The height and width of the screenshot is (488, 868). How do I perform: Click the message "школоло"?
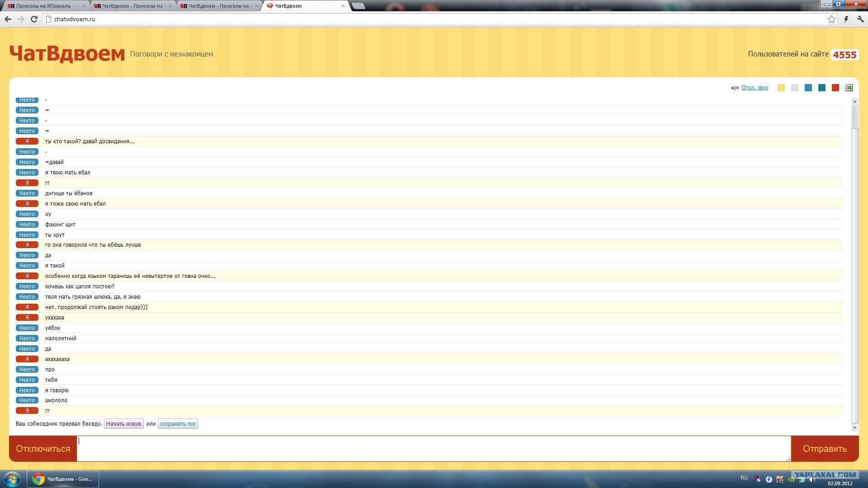pos(56,400)
